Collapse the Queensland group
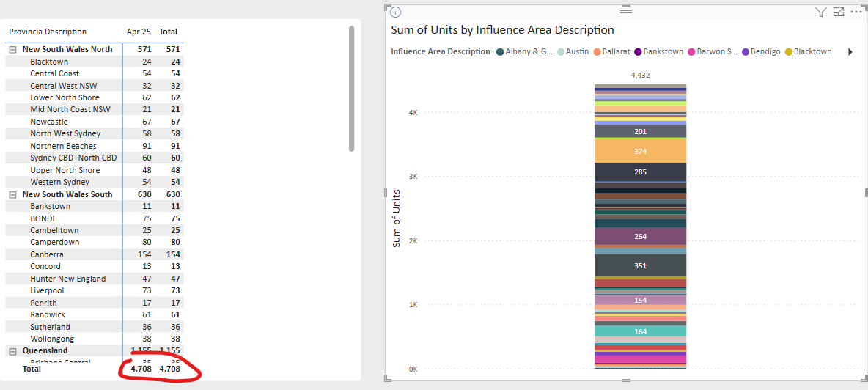Viewport: 868px width, 390px height. click(12, 350)
